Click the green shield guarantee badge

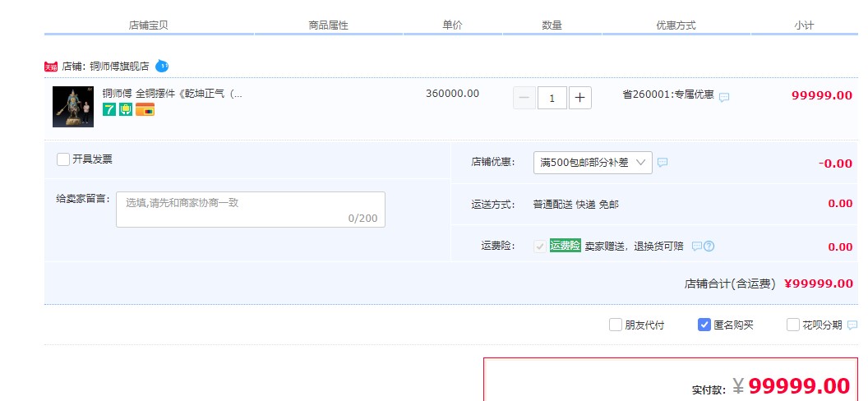click(x=126, y=109)
